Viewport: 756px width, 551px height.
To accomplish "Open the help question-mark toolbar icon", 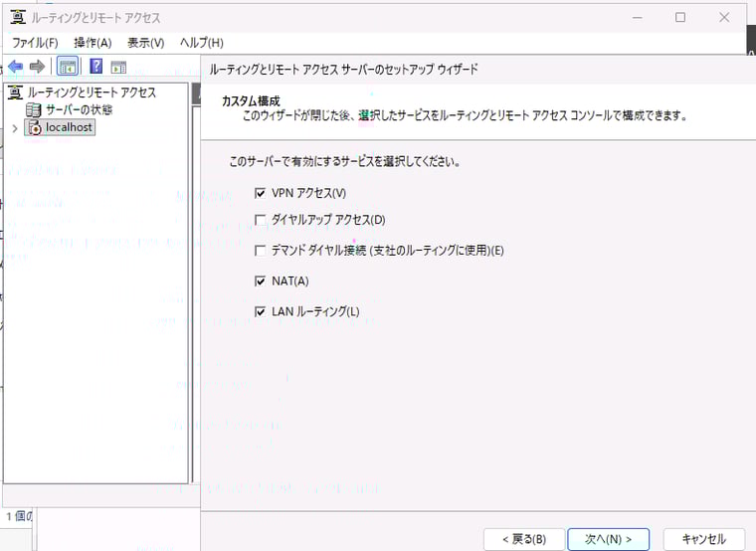I will [x=95, y=66].
